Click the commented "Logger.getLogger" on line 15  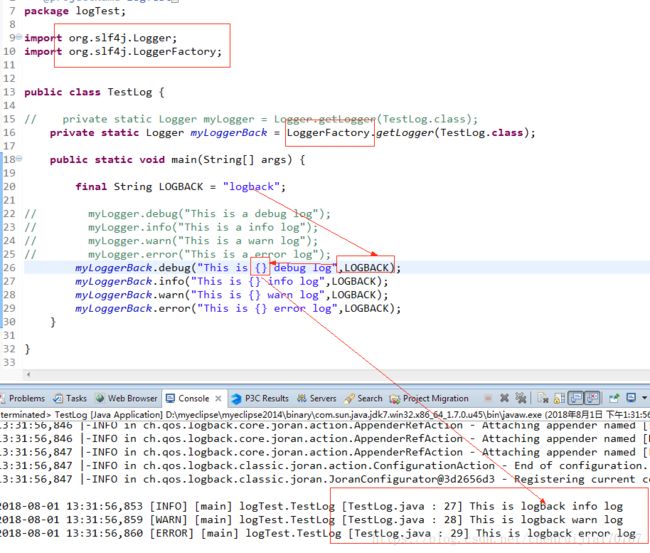tap(325, 119)
